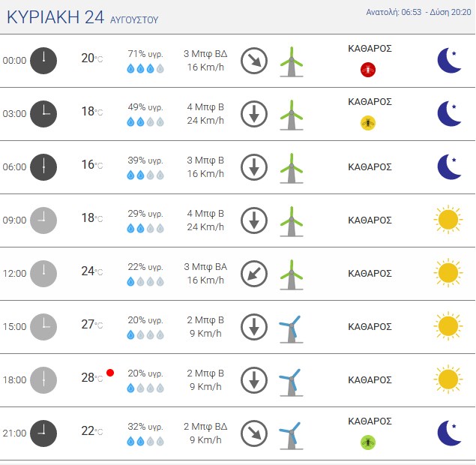Click the dark clock icon at 03:00
The width and height of the screenshot is (476, 465).
[43, 114]
